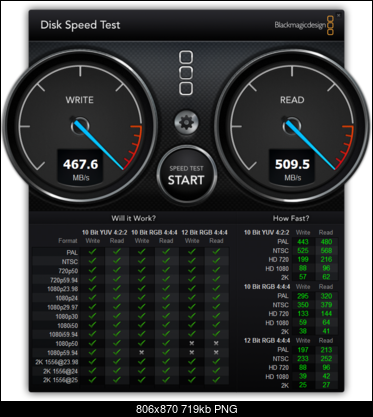Click the 10 Bit YUV HD 720 write value 199
Viewport: 373px width, 417px height.
(303, 259)
